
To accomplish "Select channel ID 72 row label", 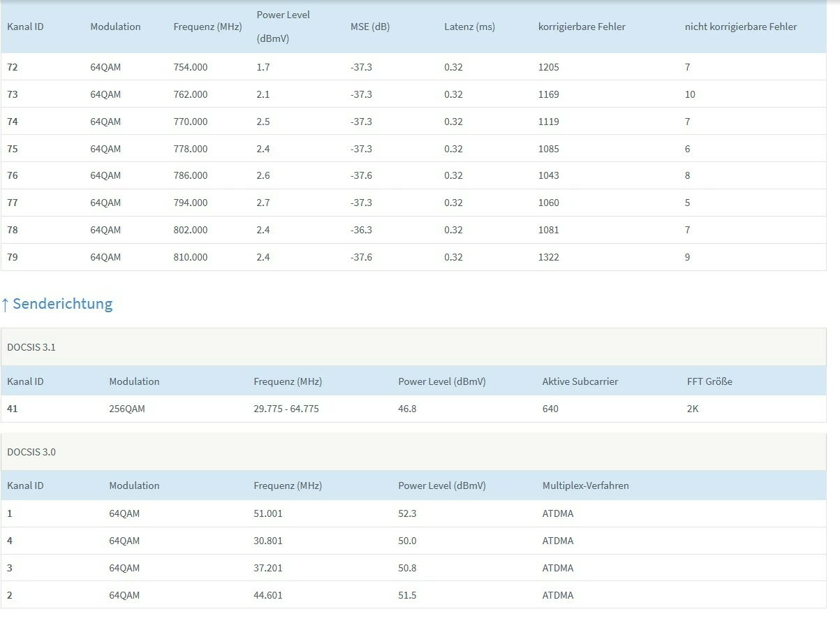I will (13, 68).
